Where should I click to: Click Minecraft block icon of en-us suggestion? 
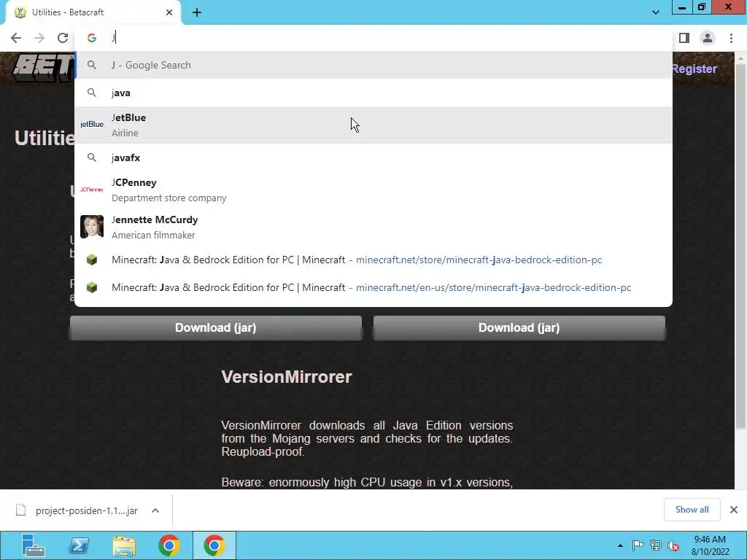(x=92, y=287)
